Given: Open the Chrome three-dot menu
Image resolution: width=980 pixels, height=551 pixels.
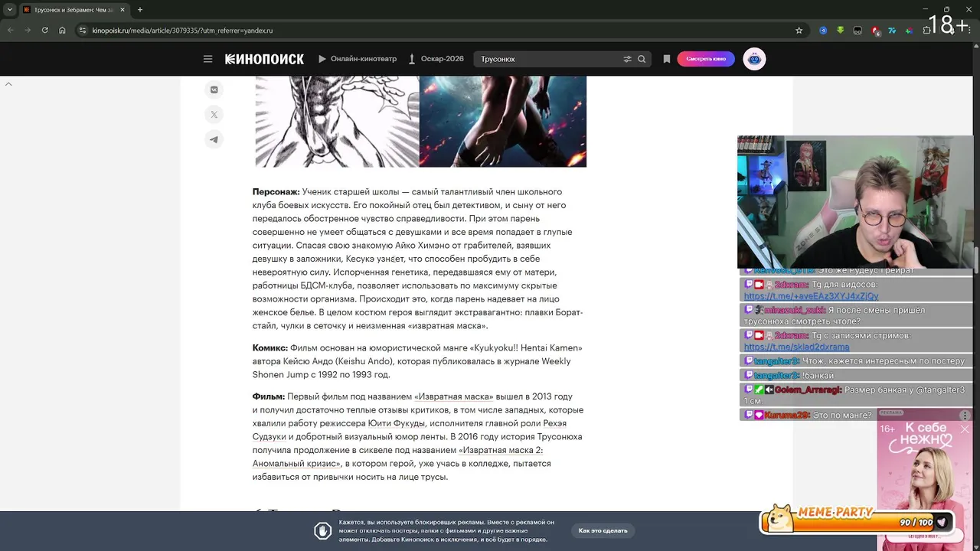Looking at the screenshot, I should (970, 31).
